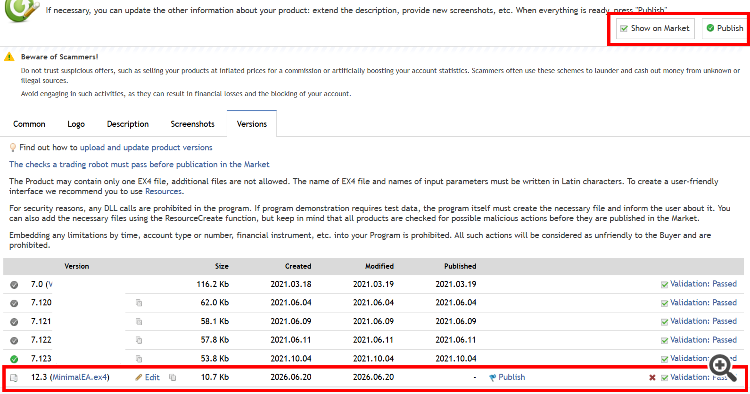Image resolution: width=750 pixels, height=394 pixels.
Task: Click the copy icon in the 7.121 row
Action: [139, 321]
